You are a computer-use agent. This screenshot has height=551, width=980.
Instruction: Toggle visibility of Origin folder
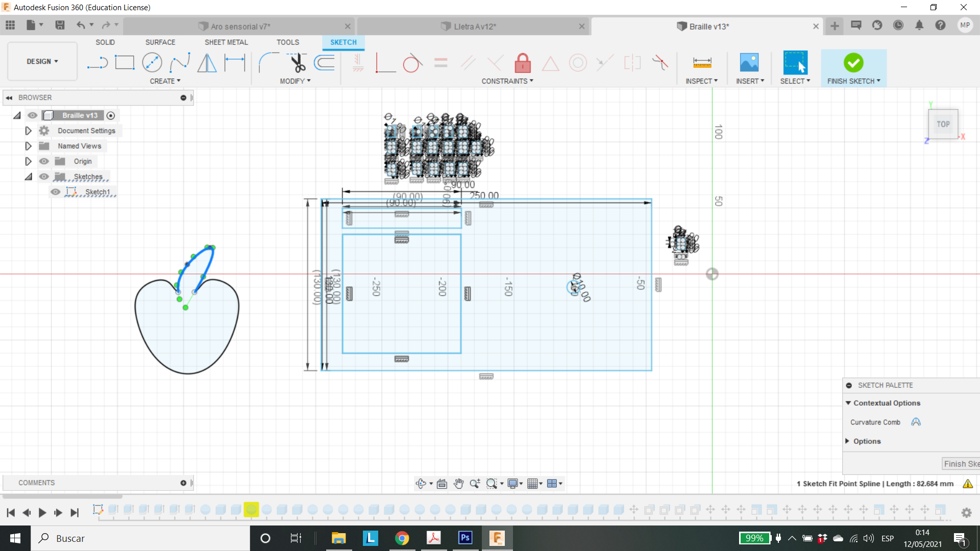tap(44, 161)
